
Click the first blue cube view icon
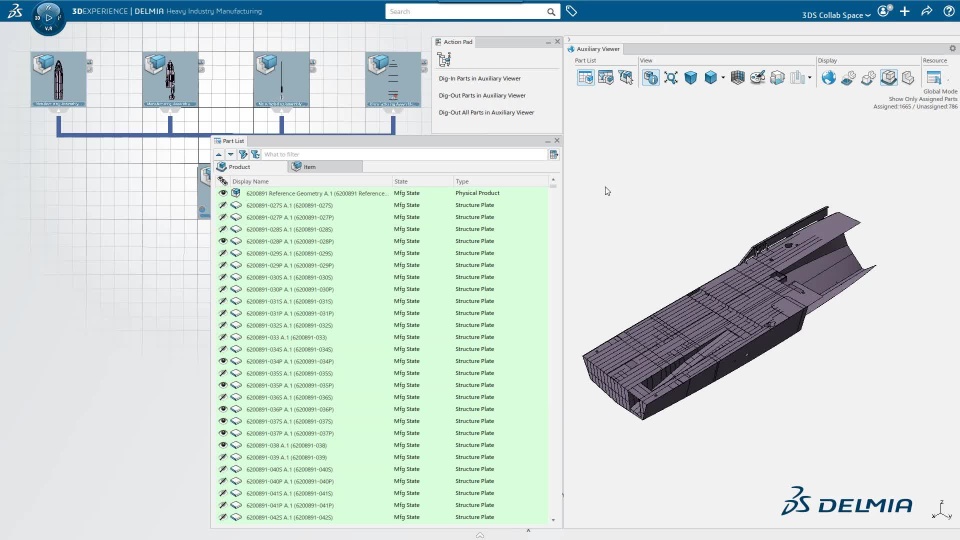691,77
